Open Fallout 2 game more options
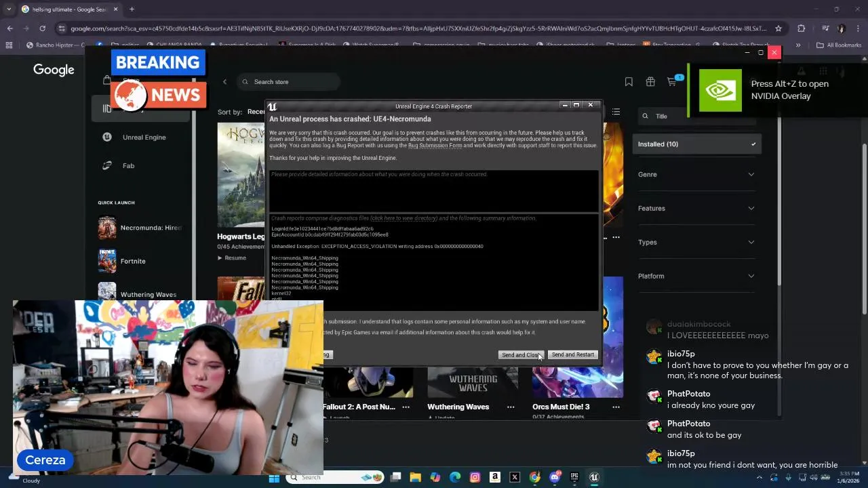 406,407
